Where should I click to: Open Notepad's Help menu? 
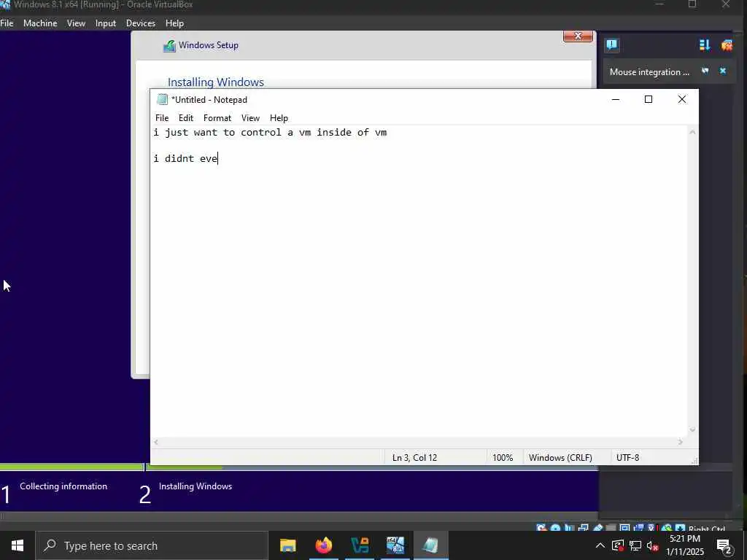279,118
